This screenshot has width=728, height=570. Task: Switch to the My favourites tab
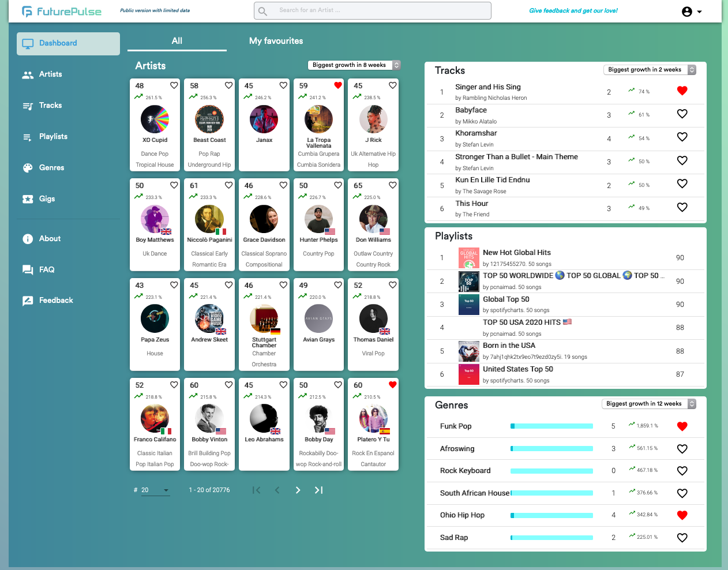276,41
